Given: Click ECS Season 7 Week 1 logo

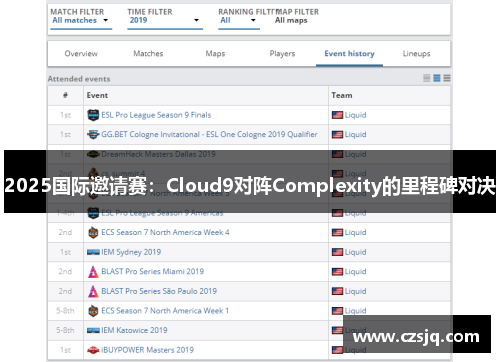Looking at the screenshot, I should pyautogui.click(x=93, y=311).
